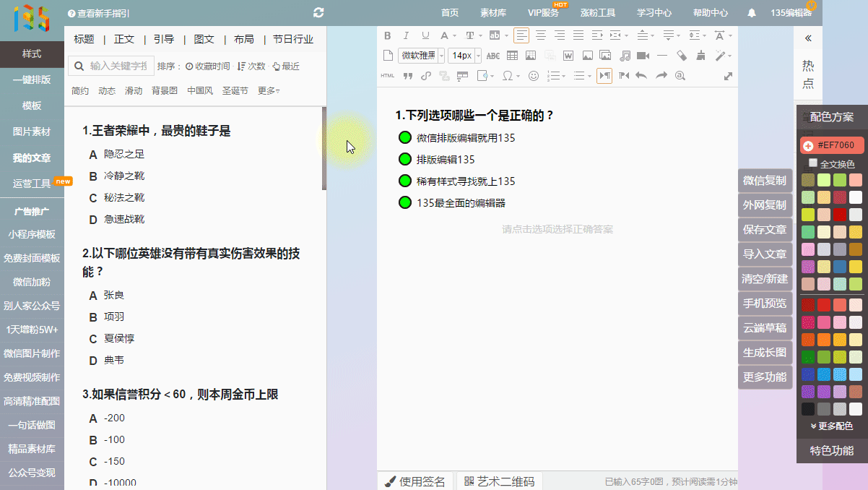Expand the 更多 style filter dropdown
The image size is (868, 490).
coord(269,91)
